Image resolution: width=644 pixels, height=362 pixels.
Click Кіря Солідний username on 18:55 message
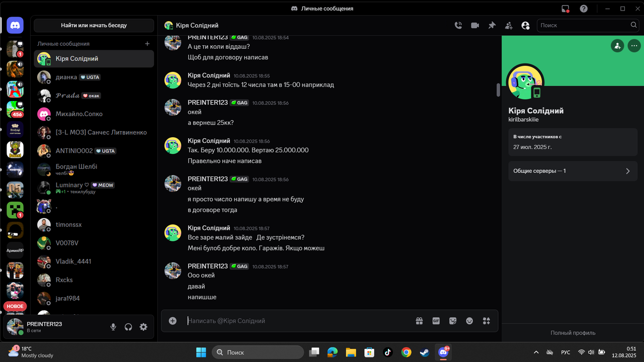pyautogui.click(x=209, y=75)
